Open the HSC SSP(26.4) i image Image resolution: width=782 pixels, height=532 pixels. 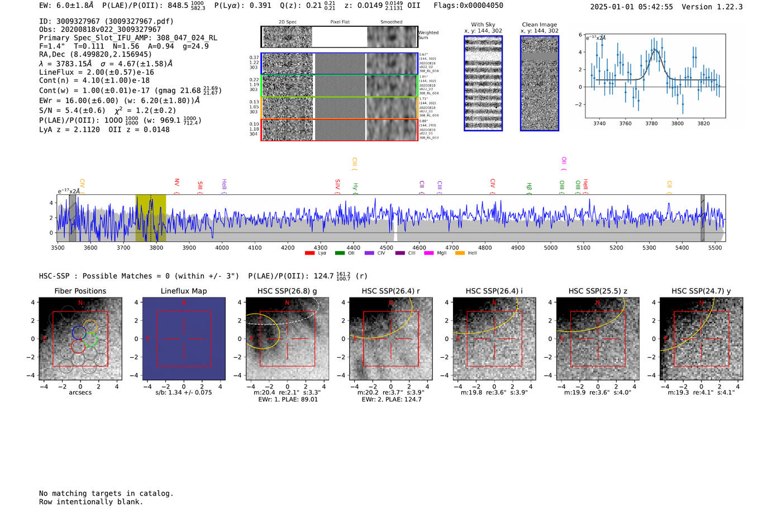[x=494, y=339]
